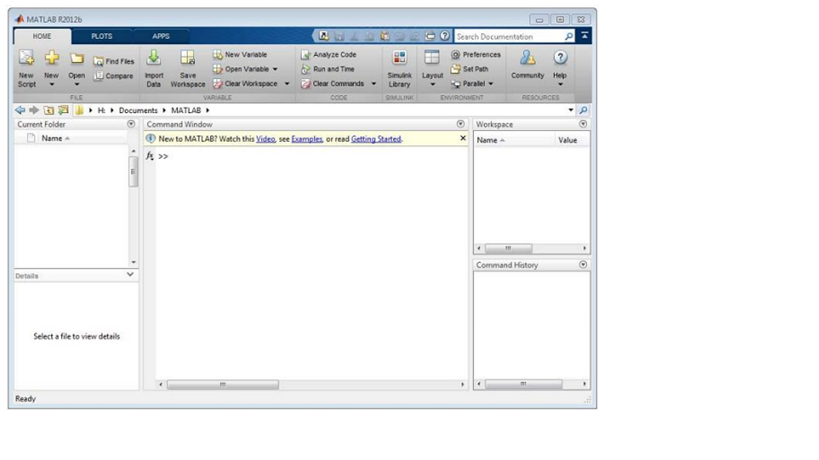Open Workspace panel actions menu
819x460 pixels.
pyautogui.click(x=583, y=124)
